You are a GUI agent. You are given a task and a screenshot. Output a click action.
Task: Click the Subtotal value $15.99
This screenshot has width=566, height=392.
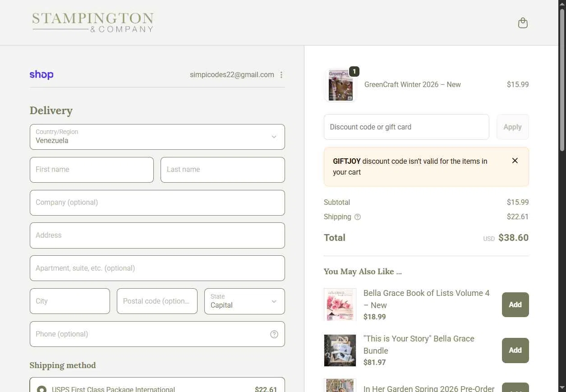[x=518, y=202]
